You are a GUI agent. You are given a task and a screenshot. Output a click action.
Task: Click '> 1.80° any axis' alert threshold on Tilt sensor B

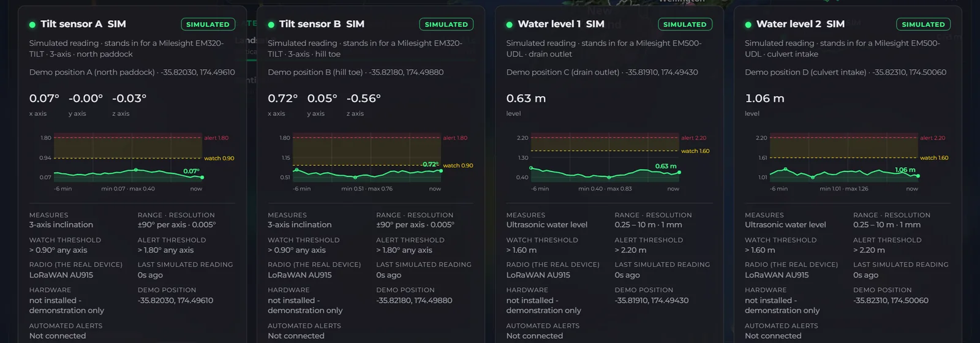pyautogui.click(x=404, y=250)
